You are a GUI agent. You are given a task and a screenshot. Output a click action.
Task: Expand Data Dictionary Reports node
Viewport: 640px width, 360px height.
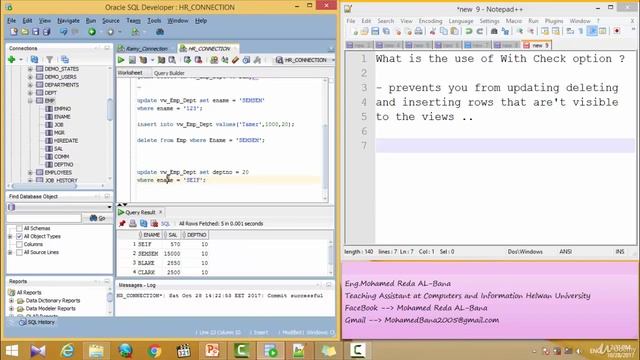point(11,300)
